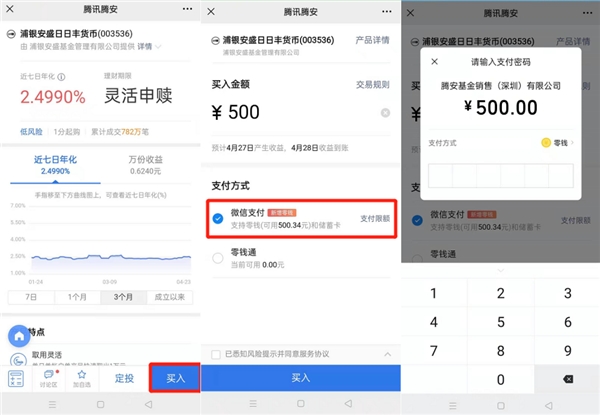Open the more options menu on left screen
This screenshot has width=600, height=415.
188,9
